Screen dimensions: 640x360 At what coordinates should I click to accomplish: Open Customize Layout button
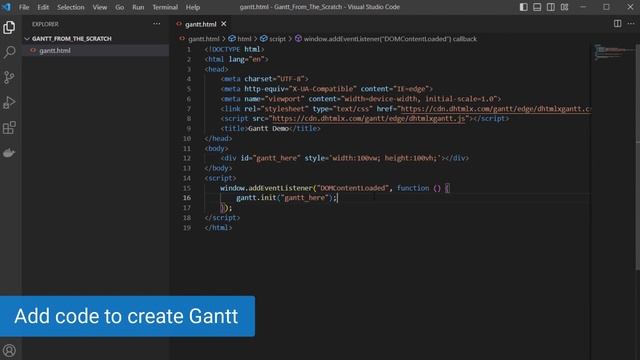tap(564, 7)
